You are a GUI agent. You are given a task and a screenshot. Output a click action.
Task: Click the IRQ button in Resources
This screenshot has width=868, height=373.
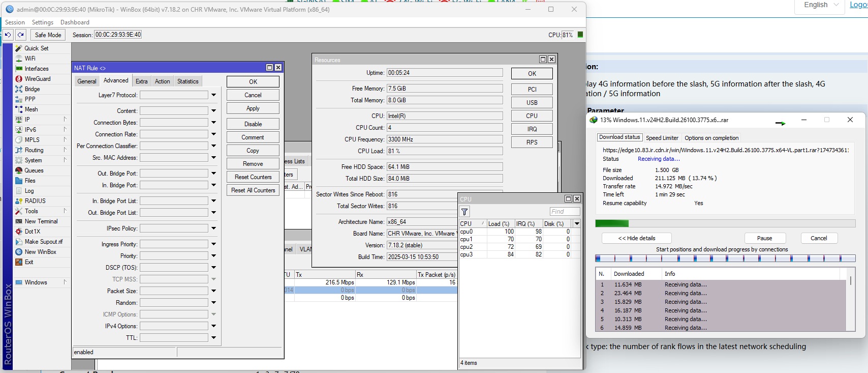pos(532,129)
